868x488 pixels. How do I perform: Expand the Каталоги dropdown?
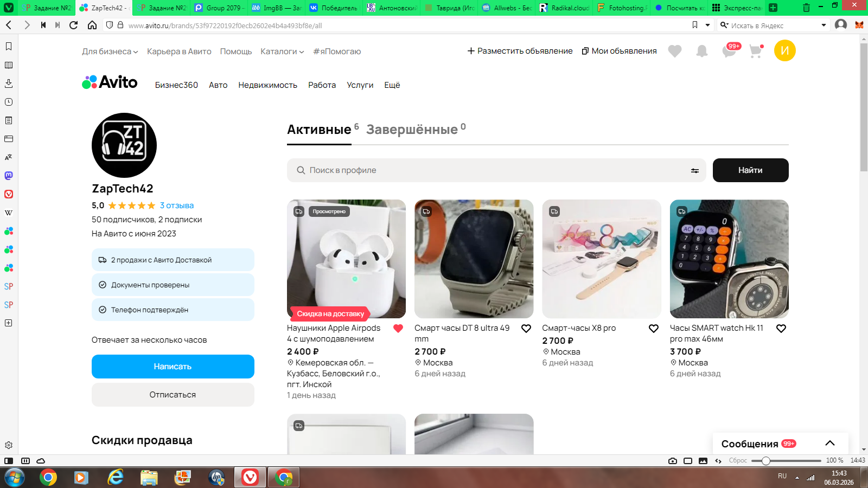[282, 52]
